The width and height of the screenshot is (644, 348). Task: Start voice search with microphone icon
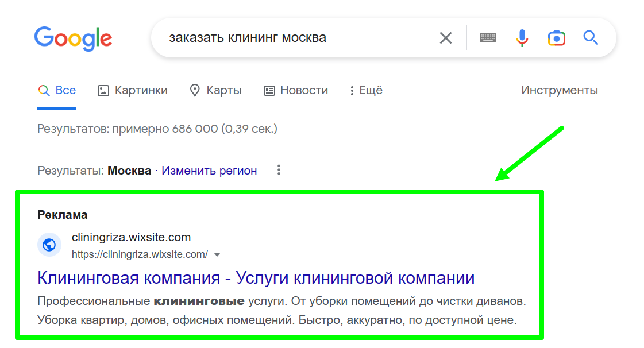(522, 38)
